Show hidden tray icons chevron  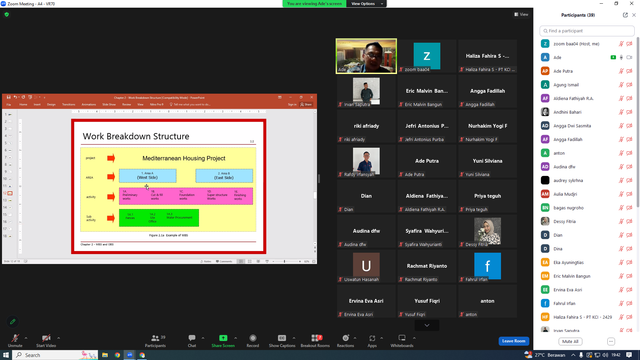pyautogui.click(x=573, y=355)
